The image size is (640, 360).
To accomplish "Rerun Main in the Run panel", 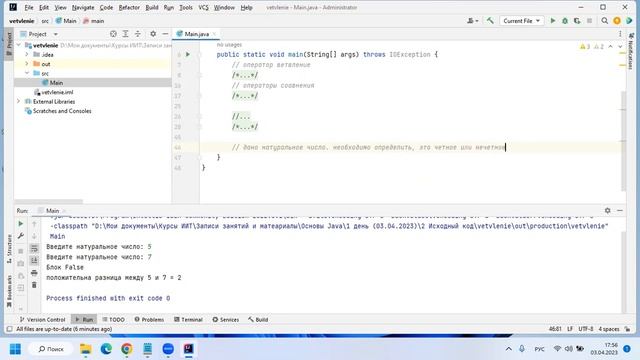I will [x=20, y=224].
